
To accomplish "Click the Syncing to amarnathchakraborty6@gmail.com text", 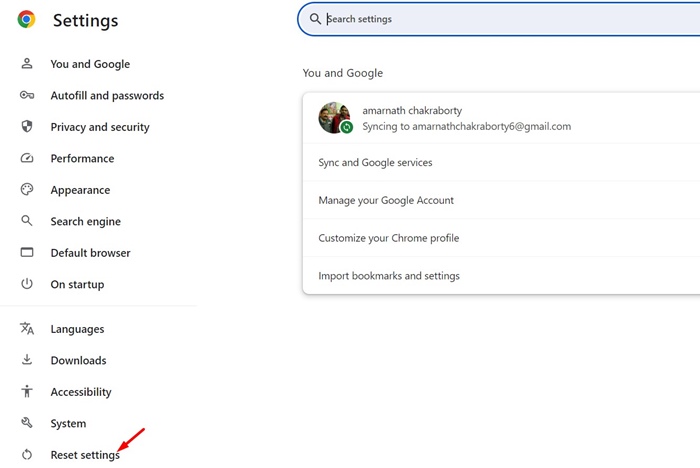I will pyautogui.click(x=467, y=126).
